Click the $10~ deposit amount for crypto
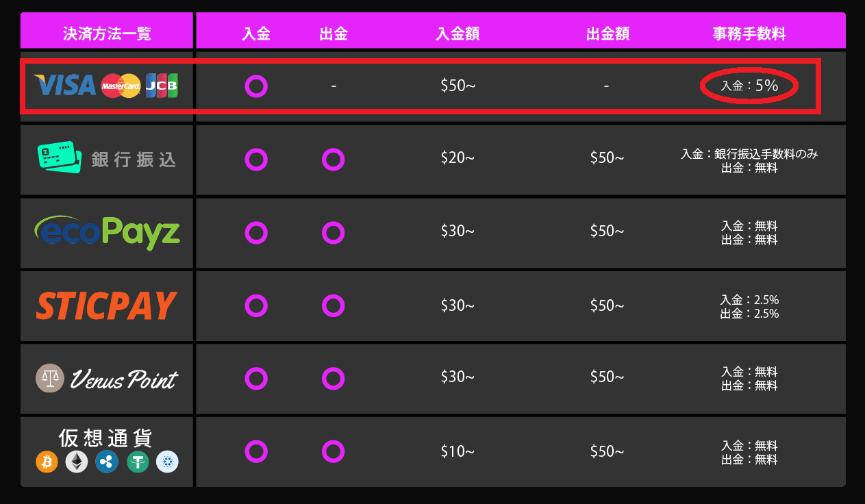This screenshot has width=865, height=504. point(457,451)
